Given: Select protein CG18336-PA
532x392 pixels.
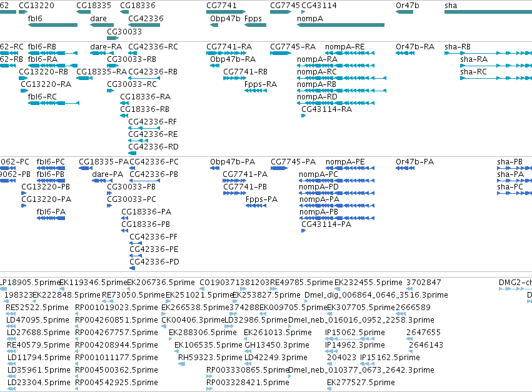Looking at the screenshot, I should coord(146,212).
